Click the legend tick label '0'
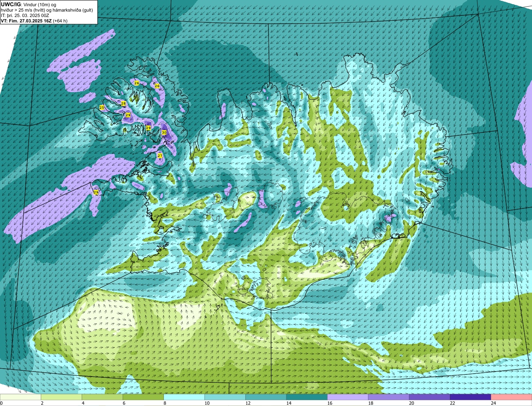 (x=1, y=403)
